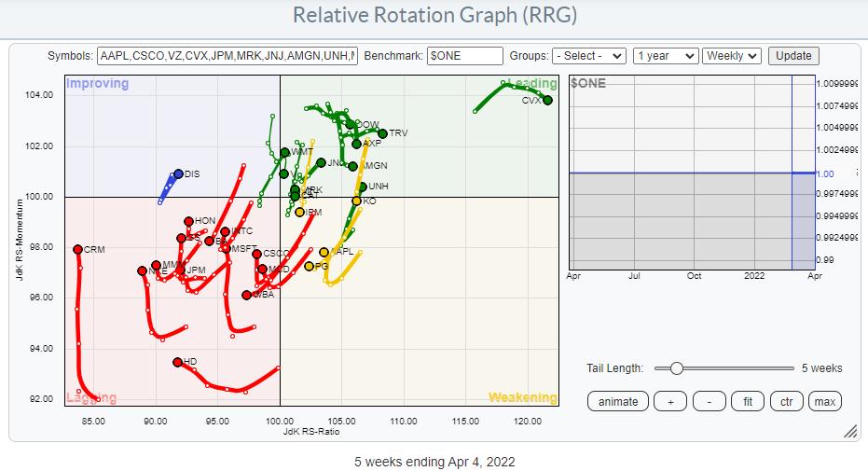The width and height of the screenshot is (868, 471).
Task: Select the CVX data point marker
Action: tap(547, 100)
